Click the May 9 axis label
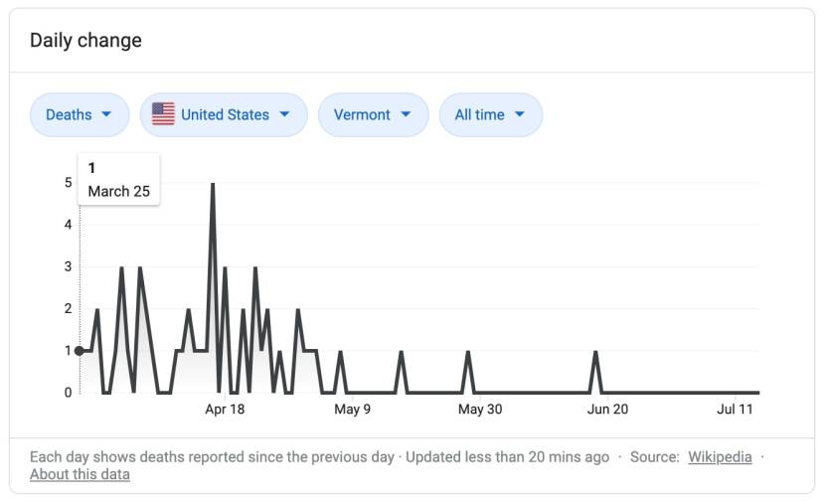 (x=352, y=409)
